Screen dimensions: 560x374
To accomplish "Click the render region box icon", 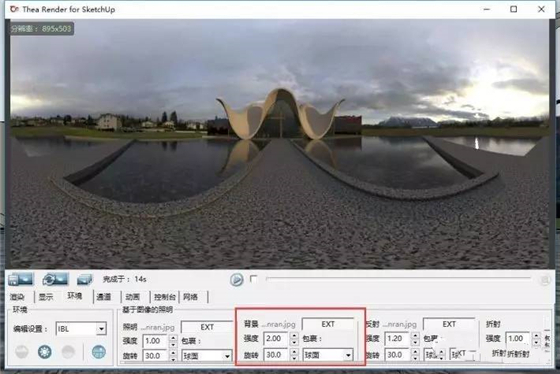I will point(85,280).
